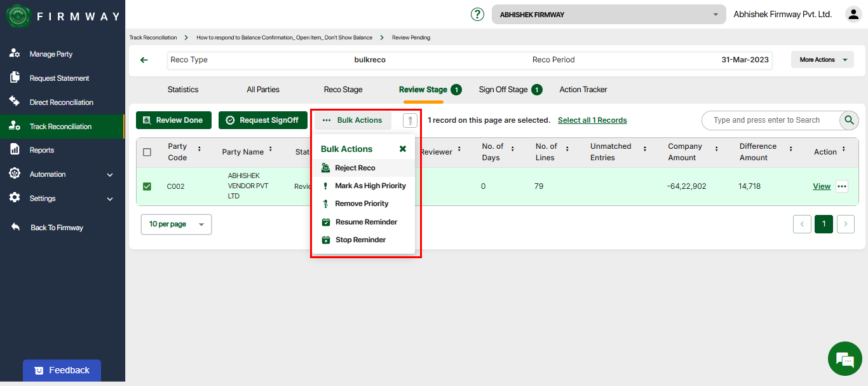Image resolution: width=868 pixels, height=386 pixels.
Task: Expand the More Actions dropdown
Action: click(x=822, y=60)
